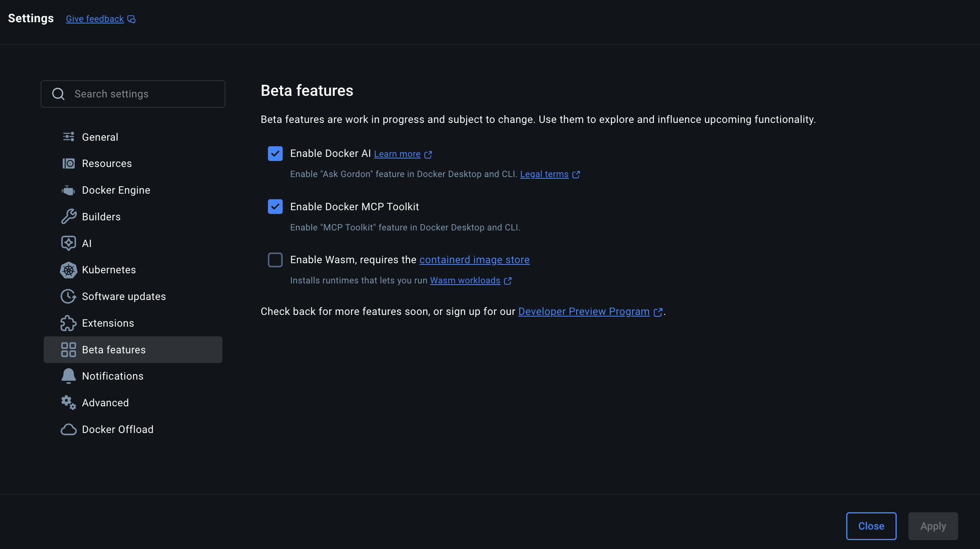Follow the containerd image store link

coord(474,260)
